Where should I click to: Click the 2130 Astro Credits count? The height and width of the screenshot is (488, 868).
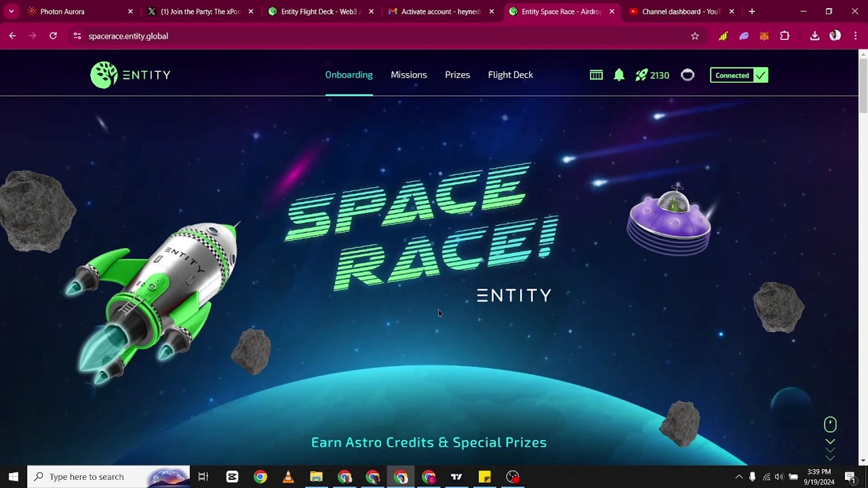pyautogui.click(x=660, y=75)
